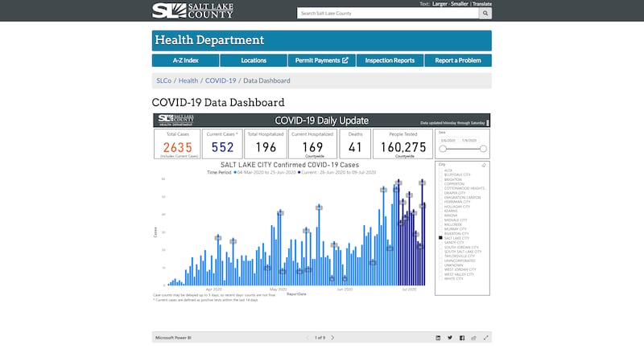Click the Power BI share arrow icon
Viewport: 644px width, 349px height.
click(x=474, y=338)
